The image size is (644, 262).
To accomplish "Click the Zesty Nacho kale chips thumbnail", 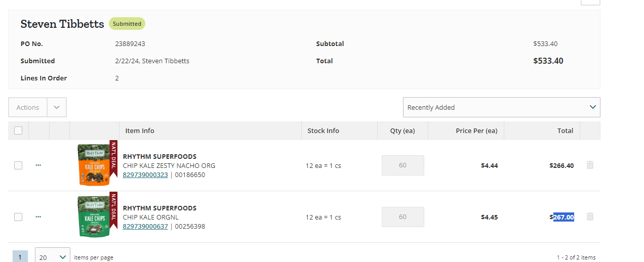I will point(94,165).
